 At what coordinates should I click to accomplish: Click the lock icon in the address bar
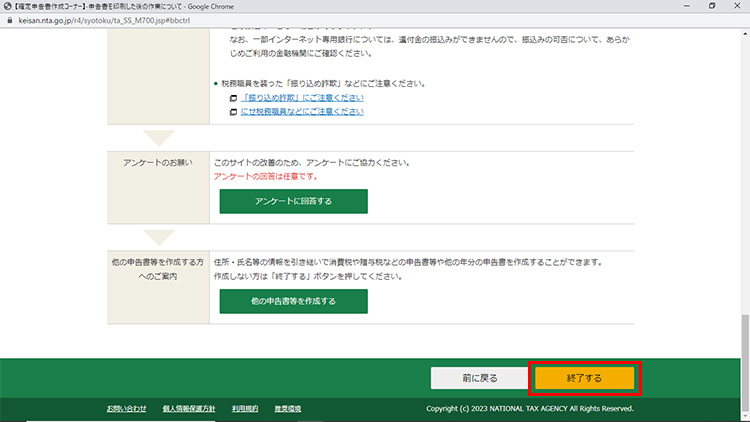click(9, 18)
